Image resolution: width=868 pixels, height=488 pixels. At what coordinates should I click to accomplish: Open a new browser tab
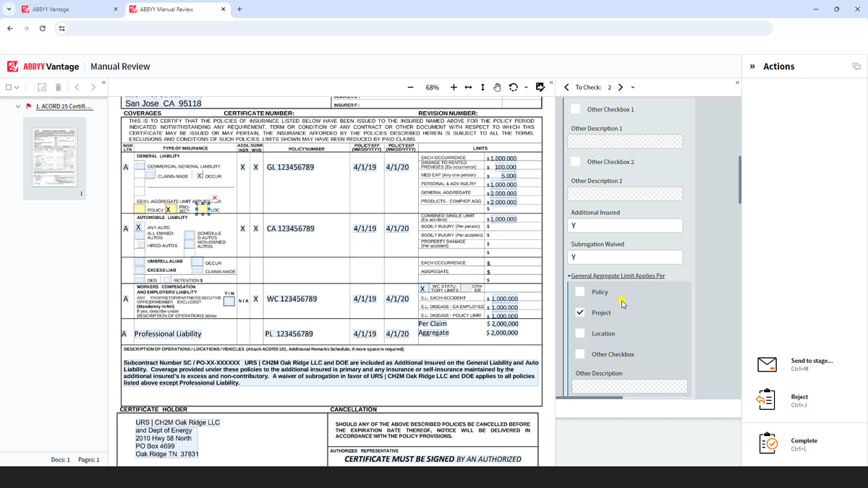pyautogui.click(x=239, y=9)
